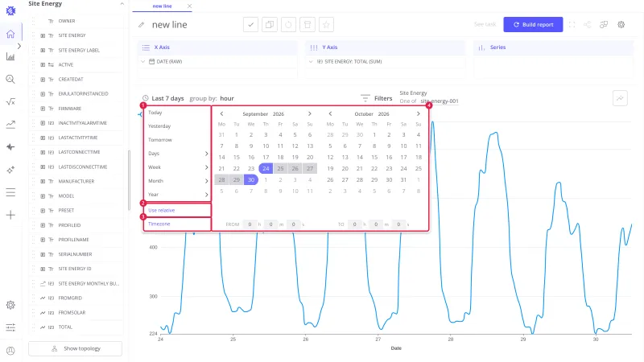Screen dimensions: 644x362
Task: Expand the DATE (RAW) X Axis item
Action: coord(143,62)
